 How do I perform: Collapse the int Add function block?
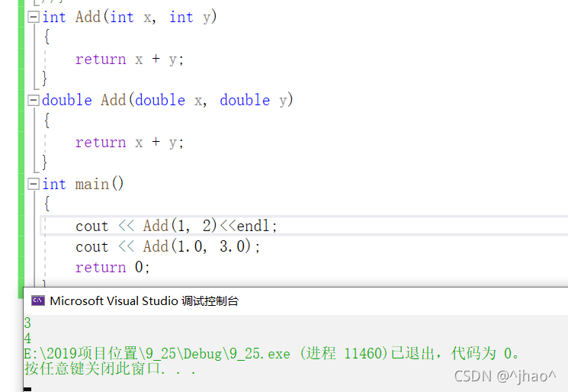click(34, 17)
